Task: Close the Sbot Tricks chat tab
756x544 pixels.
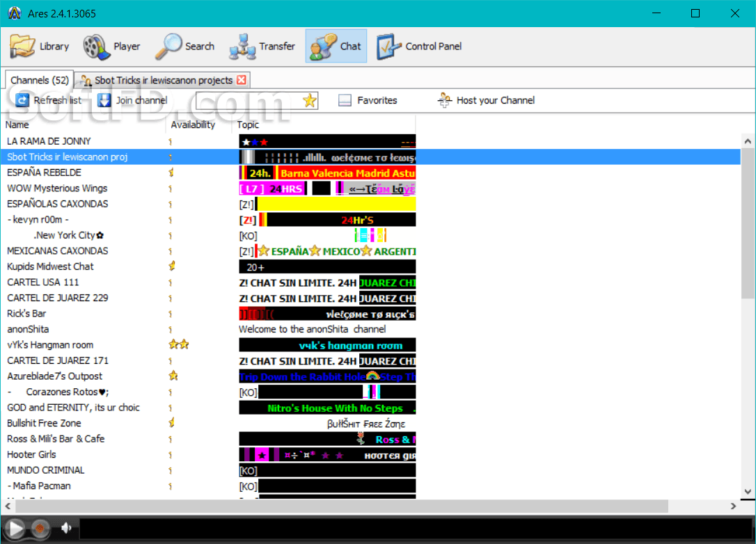Action: pos(242,80)
